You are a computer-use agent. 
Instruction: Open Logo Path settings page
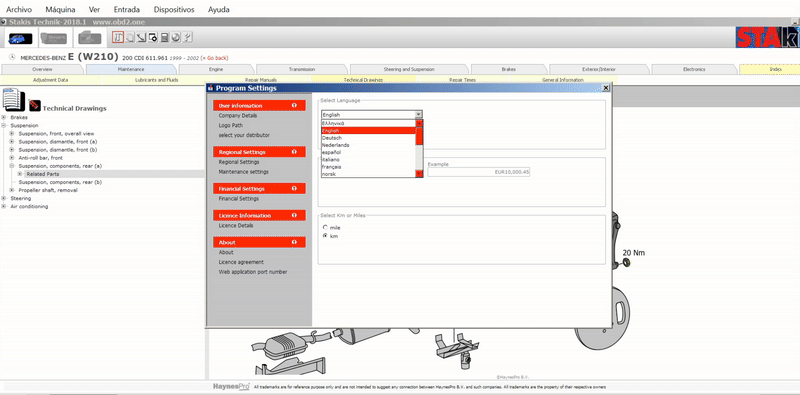(231, 126)
